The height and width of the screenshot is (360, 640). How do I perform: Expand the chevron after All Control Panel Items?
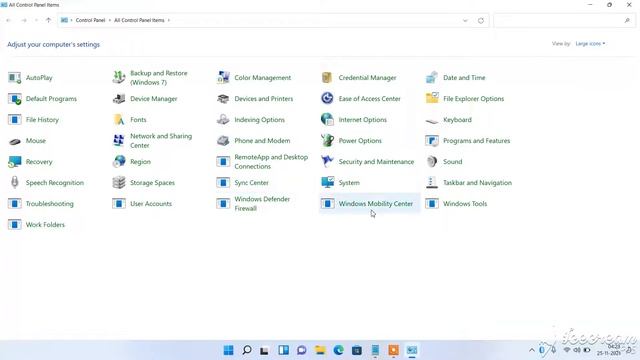(169, 20)
